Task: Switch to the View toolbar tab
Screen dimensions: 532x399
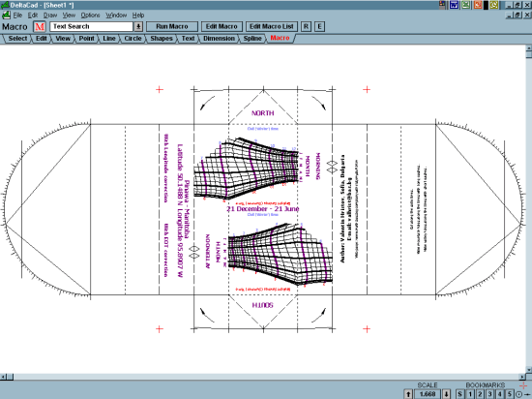Action: pyautogui.click(x=63, y=39)
